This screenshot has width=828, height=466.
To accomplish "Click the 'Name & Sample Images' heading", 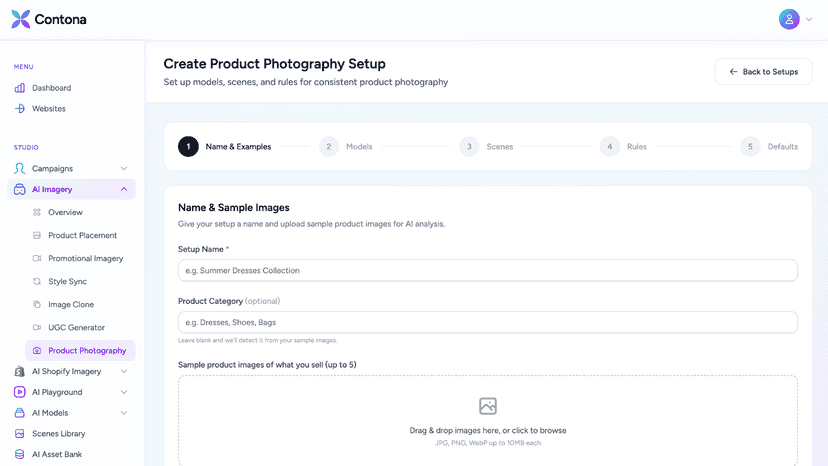I will click(x=233, y=208).
